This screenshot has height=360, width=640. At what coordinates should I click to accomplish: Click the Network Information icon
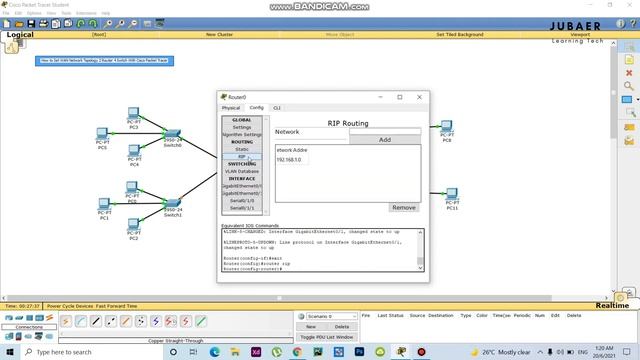(620, 24)
